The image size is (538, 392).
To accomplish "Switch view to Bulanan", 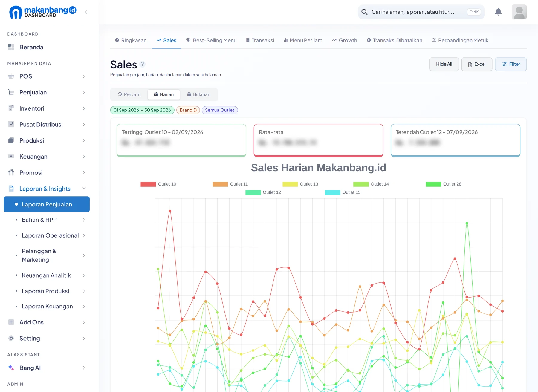I will [199, 94].
